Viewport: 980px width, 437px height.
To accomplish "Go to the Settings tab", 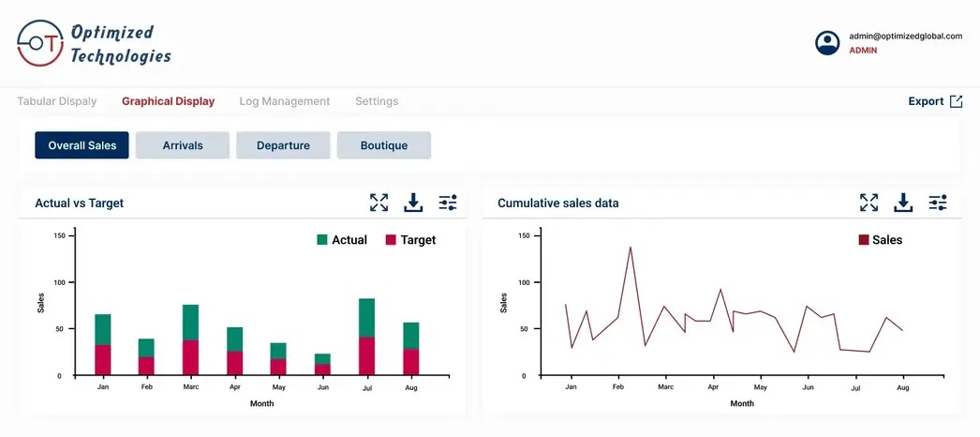I will click(376, 101).
